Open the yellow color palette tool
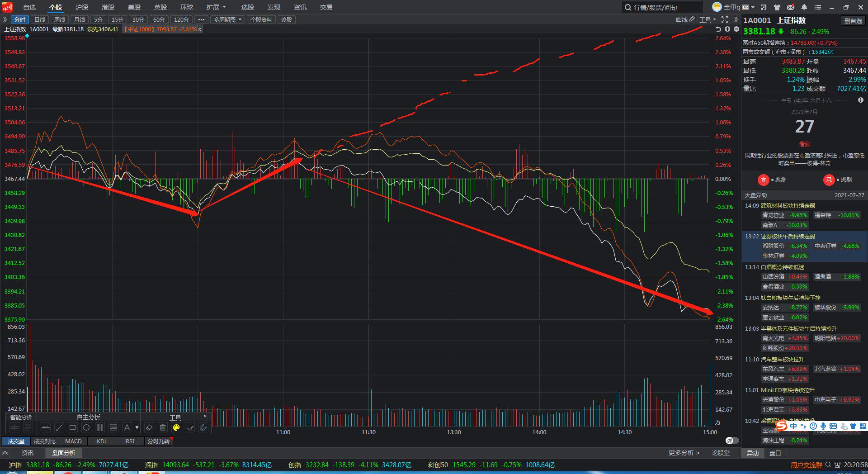This screenshot has width=868, height=474. (x=176, y=427)
